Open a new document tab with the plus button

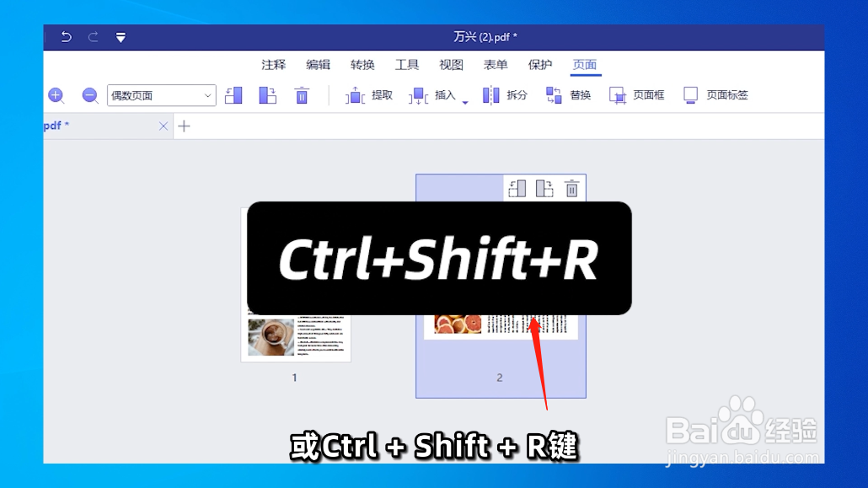[x=184, y=126]
